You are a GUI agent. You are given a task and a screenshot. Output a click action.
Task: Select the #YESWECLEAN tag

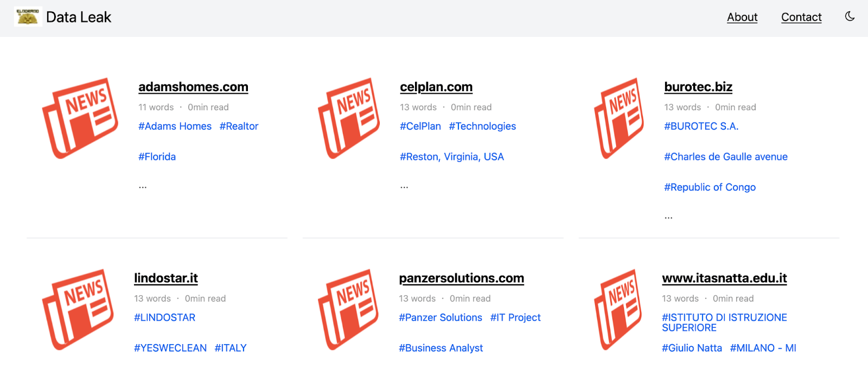tap(170, 348)
